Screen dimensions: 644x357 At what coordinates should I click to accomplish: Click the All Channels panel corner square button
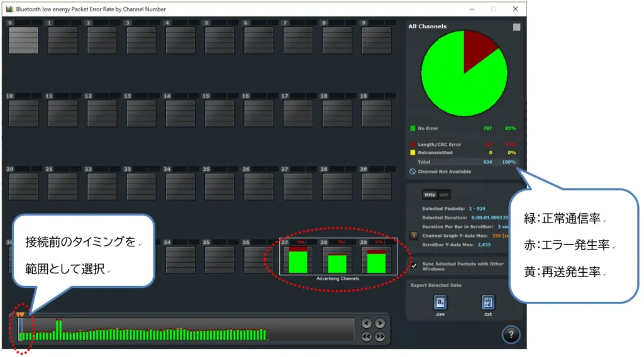516,27
